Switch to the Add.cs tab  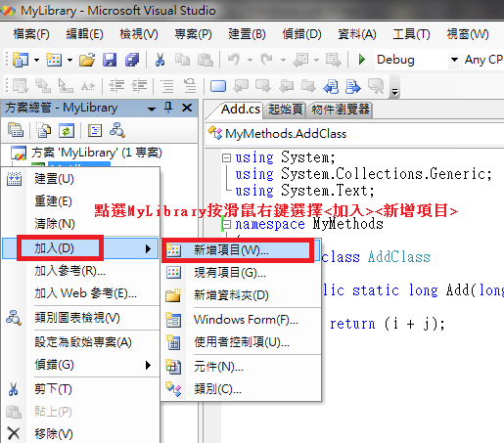(241, 110)
